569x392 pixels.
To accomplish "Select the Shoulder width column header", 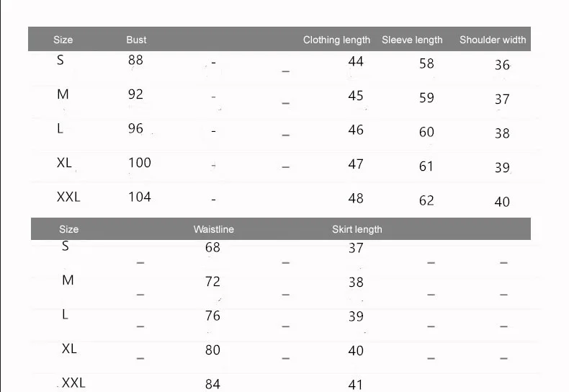I will [493, 40].
